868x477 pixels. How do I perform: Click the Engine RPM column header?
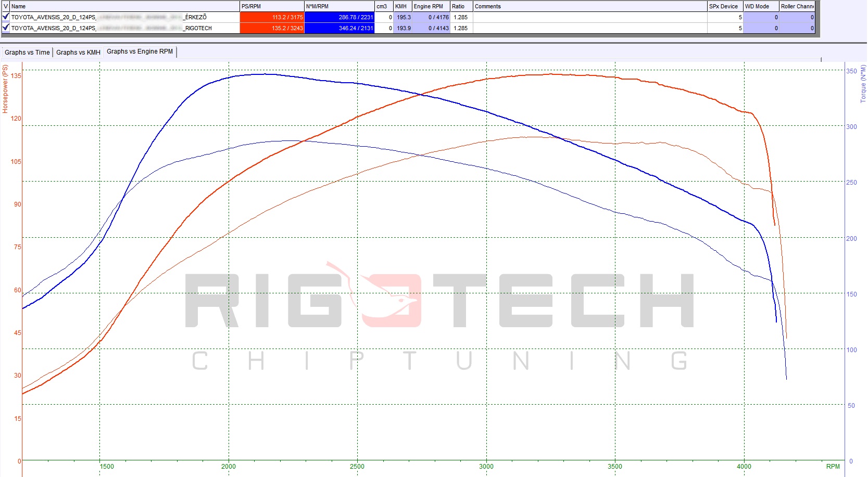pyautogui.click(x=431, y=6)
